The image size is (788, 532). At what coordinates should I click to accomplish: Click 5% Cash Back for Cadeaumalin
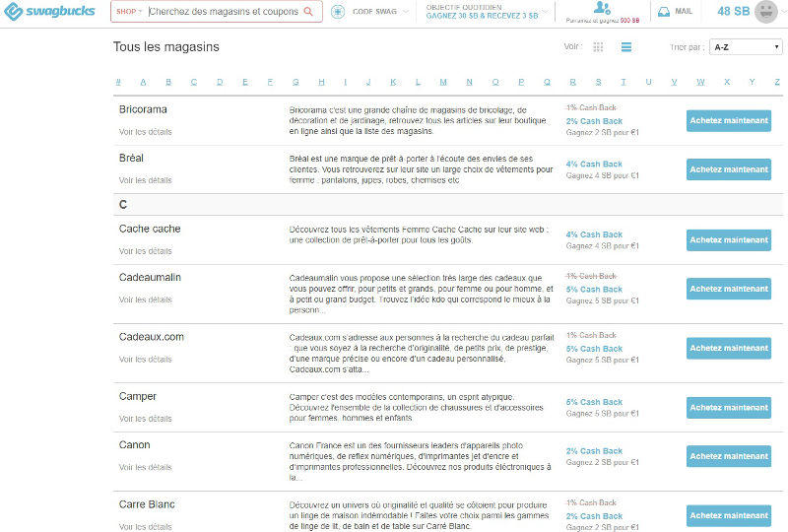pos(594,290)
